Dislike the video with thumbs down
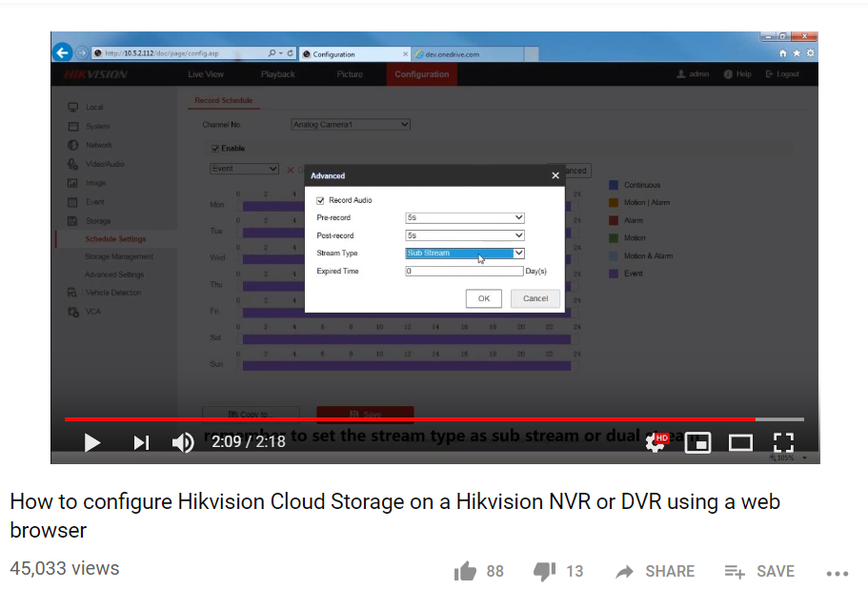The width and height of the screenshot is (868, 590). [x=544, y=571]
